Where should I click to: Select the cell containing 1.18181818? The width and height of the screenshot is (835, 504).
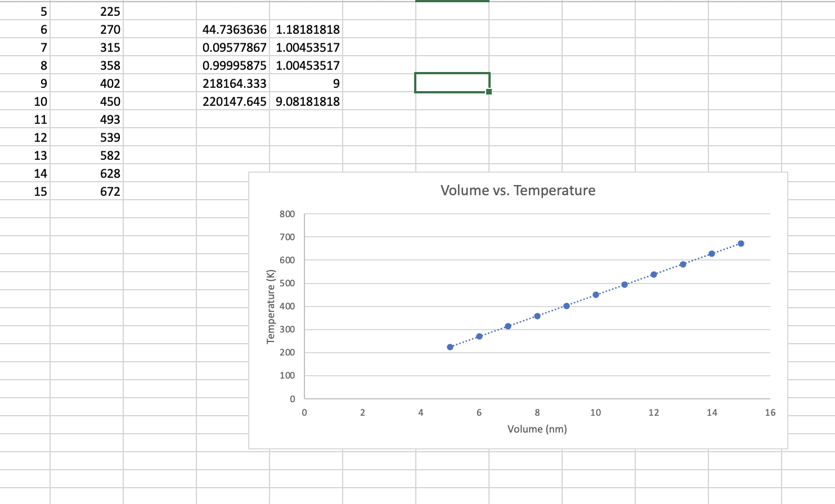click(x=307, y=29)
